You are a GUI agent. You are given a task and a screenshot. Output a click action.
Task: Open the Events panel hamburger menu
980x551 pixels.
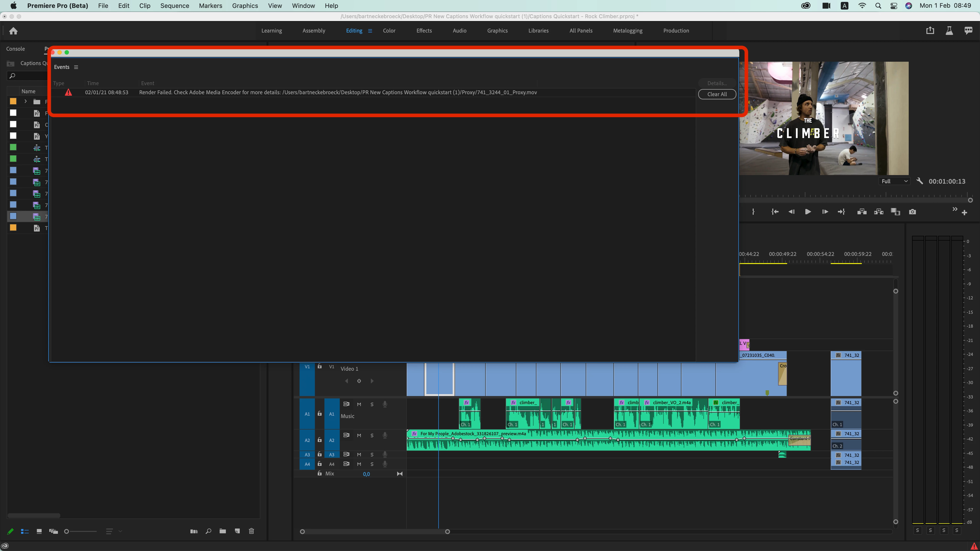point(76,67)
